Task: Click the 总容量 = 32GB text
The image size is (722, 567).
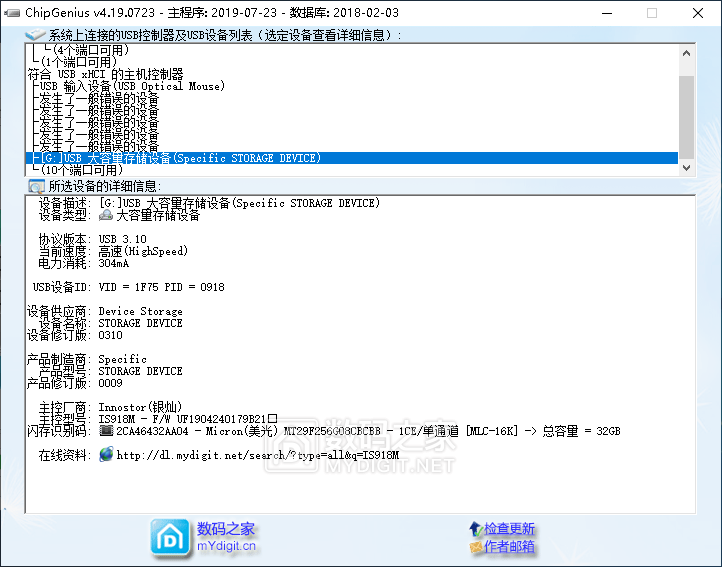Action: click(581, 431)
